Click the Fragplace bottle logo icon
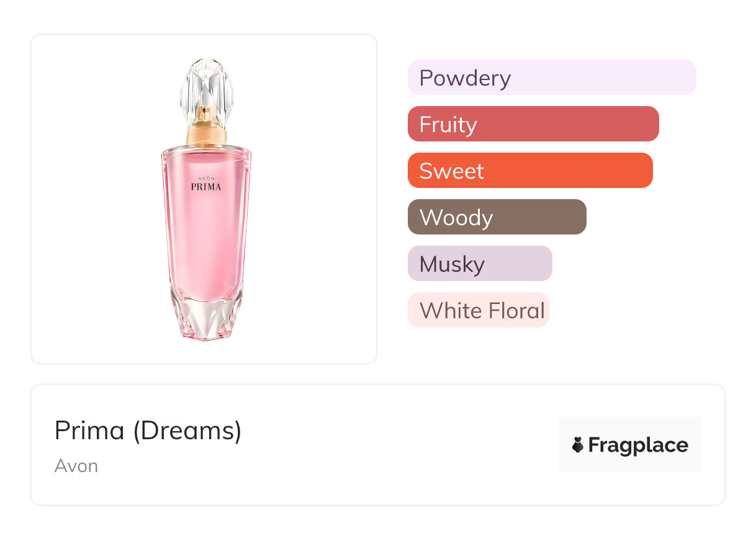This screenshot has width=756, height=536. coord(578,445)
